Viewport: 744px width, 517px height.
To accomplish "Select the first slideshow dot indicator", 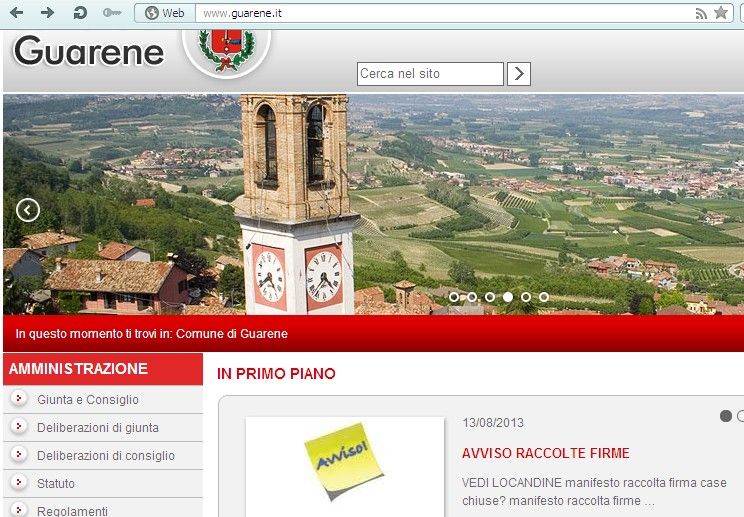I will [454, 297].
